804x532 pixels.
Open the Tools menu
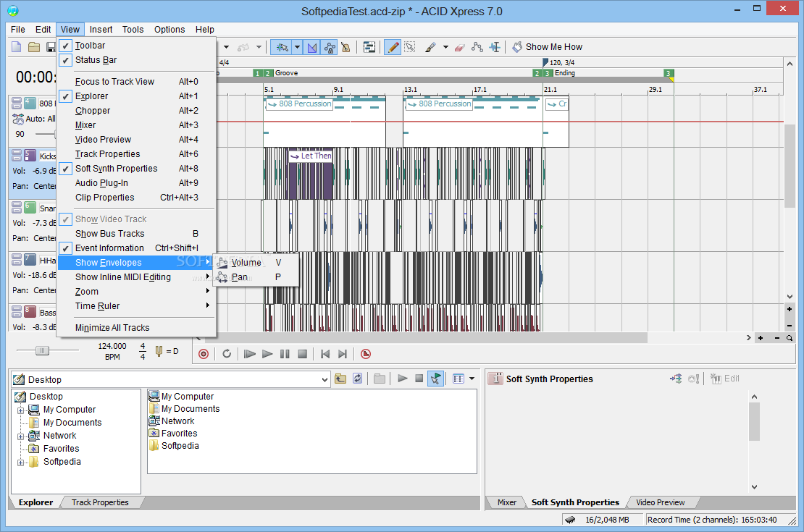tap(133, 30)
